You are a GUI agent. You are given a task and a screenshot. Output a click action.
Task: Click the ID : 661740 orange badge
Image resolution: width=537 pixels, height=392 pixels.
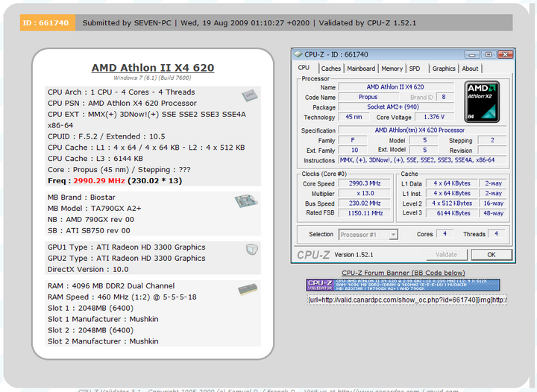coord(47,23)
